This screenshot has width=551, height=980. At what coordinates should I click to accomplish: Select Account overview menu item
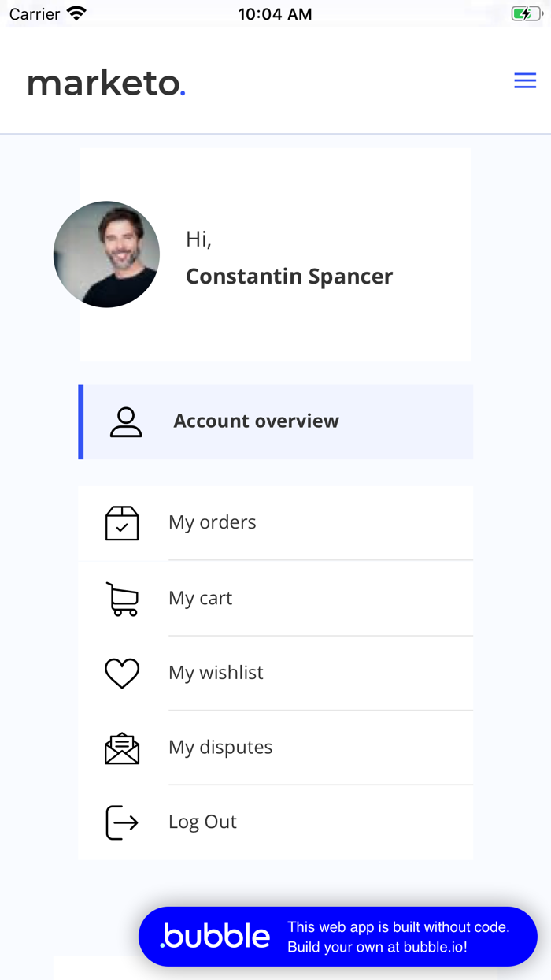point(256,421)
